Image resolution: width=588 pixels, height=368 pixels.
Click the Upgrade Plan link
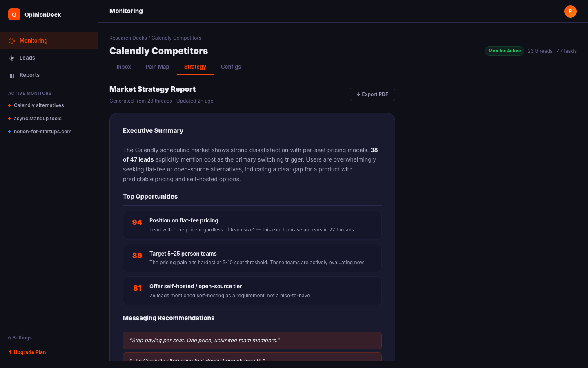[29, 352]
